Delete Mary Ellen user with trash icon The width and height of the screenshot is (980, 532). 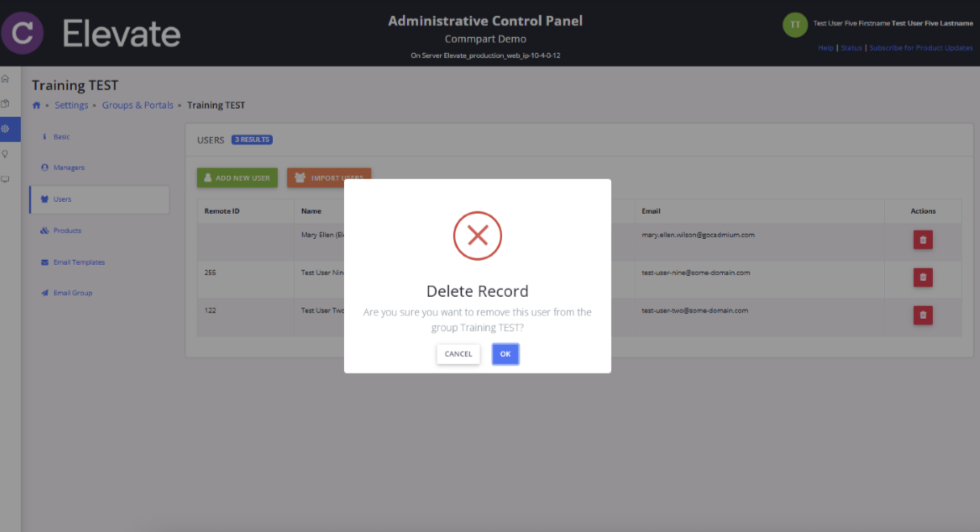point(923,240)
